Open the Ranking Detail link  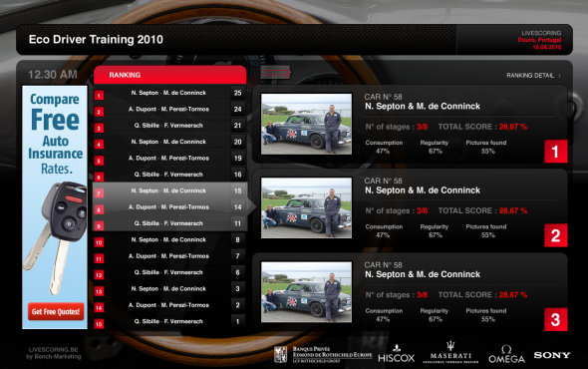[x=533, y=76]
